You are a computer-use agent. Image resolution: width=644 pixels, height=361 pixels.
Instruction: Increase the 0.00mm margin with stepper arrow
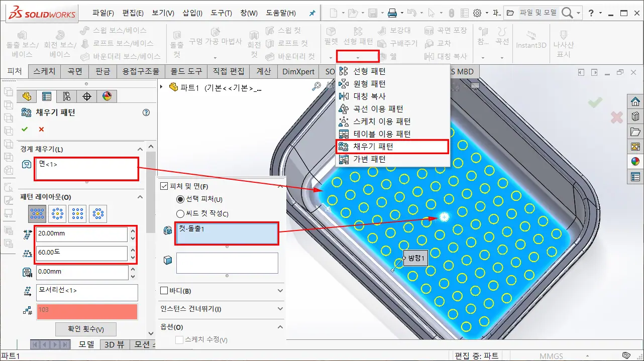click(x=133, y=269)
